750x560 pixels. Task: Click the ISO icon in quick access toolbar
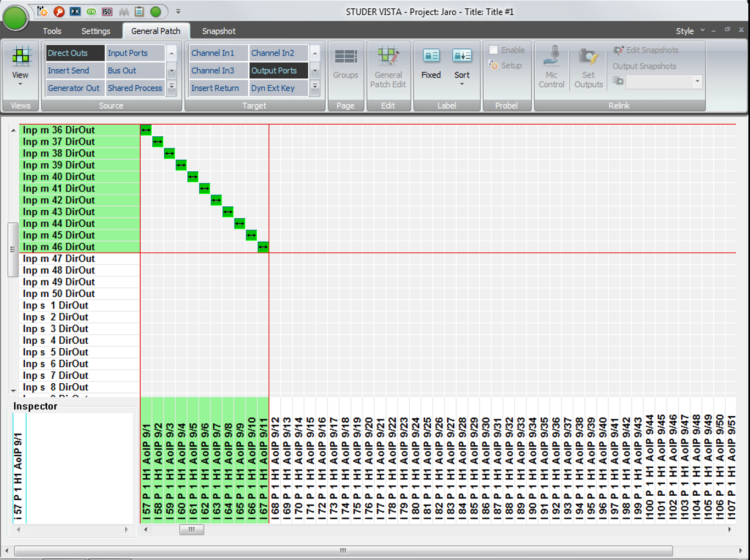(107, 12)
